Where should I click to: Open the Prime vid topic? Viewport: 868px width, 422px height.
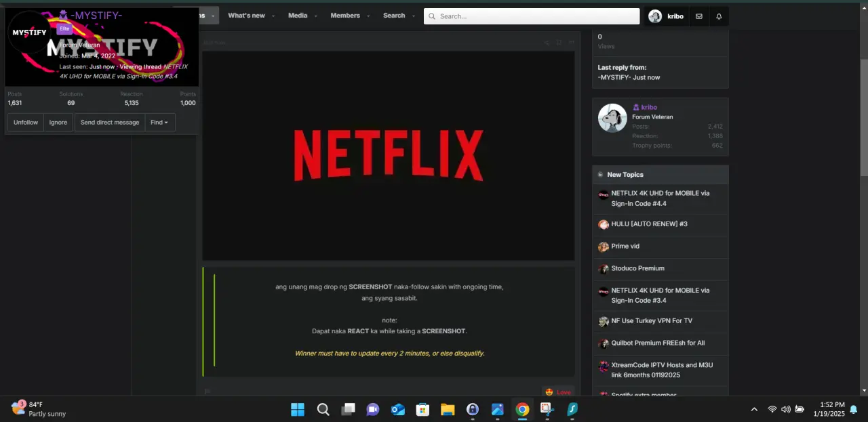click(625, 247)
